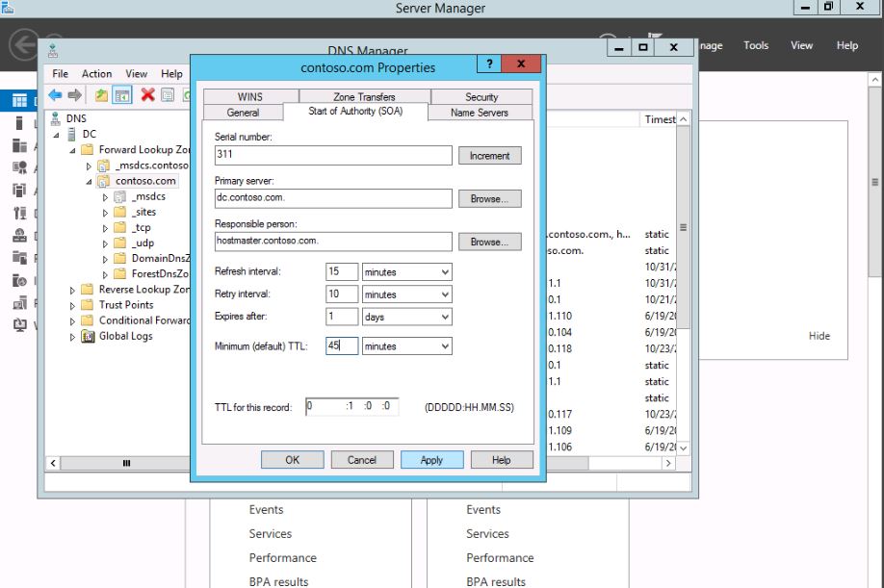Select the single-tower Local Server sidebar icon
The image size is (884, 588).
pos(19,123)
